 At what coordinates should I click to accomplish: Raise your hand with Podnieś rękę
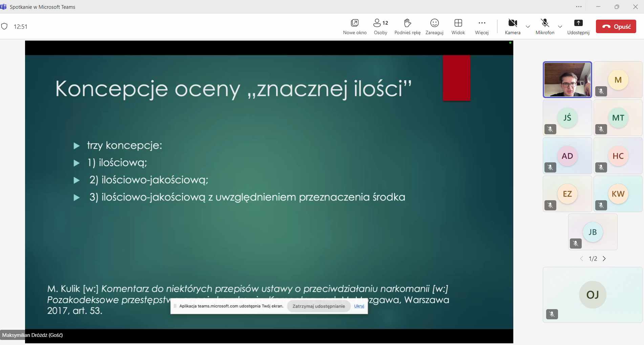[407, 27]
